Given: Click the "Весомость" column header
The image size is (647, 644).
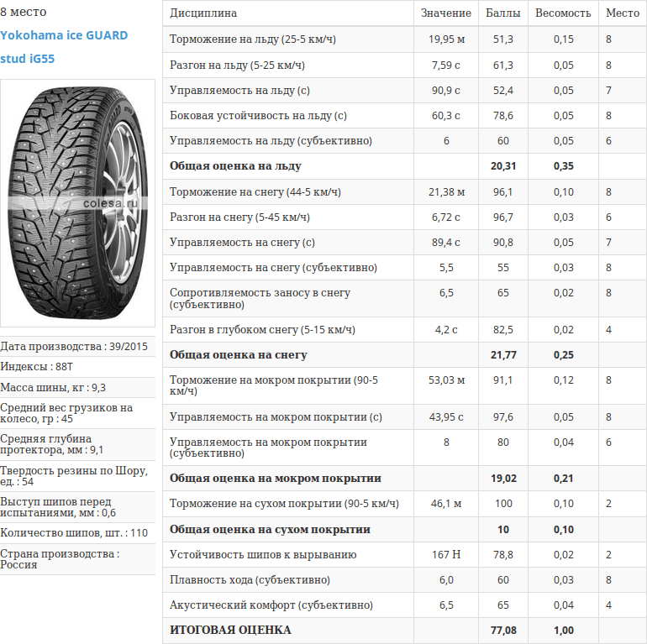Looking at the screenshot, I should pos(563,13).
